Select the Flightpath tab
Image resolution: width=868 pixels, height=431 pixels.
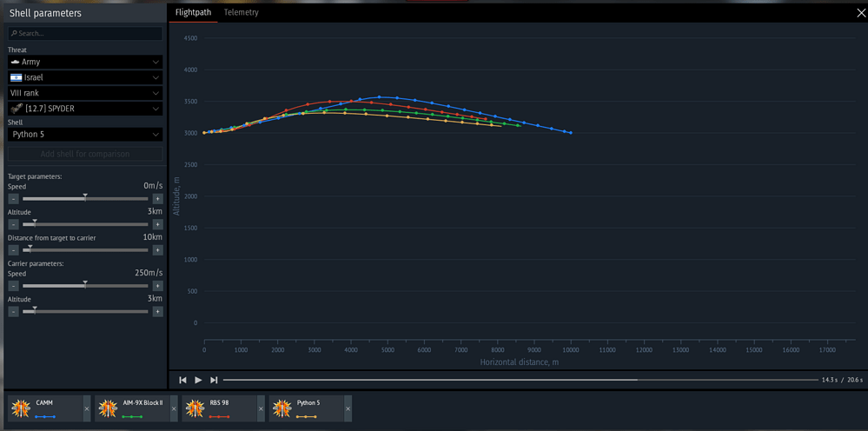pos(193,12)
